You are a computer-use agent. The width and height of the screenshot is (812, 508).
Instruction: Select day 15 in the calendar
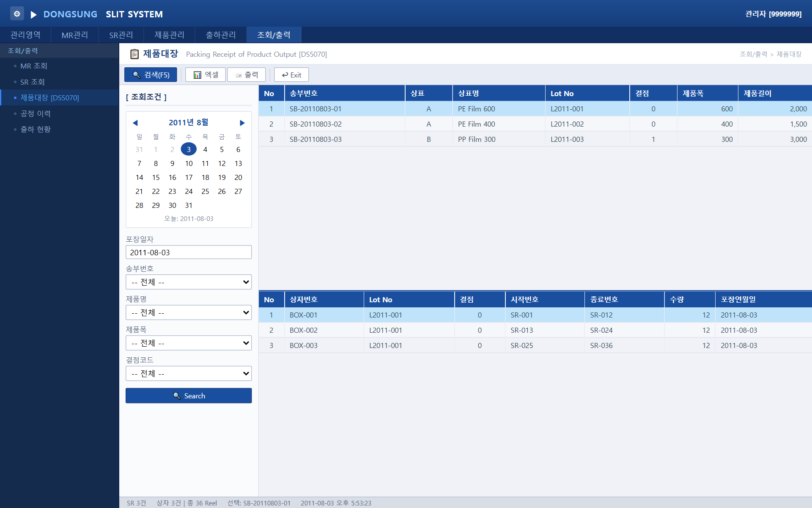tap(156, 177)
